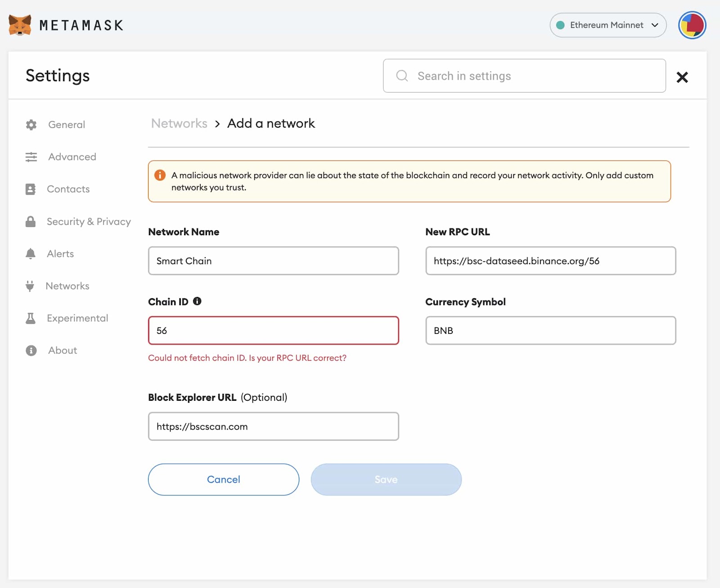Click the Block Explorer URL input field
Screen dimensions: 720x588
(274, 426)
